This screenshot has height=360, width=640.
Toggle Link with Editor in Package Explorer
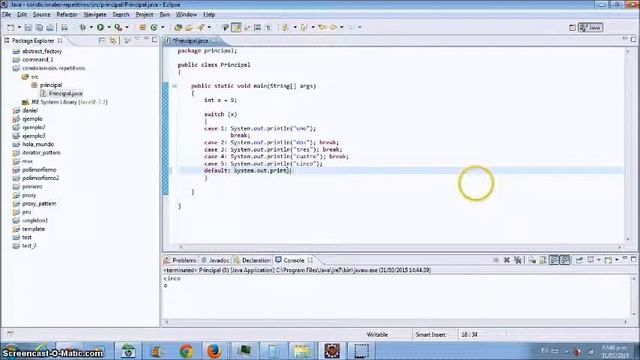(x=113, y=40)
